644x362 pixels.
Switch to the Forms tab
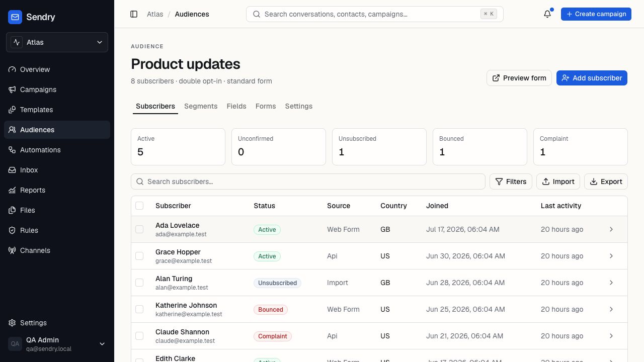[x=266, y=106]
